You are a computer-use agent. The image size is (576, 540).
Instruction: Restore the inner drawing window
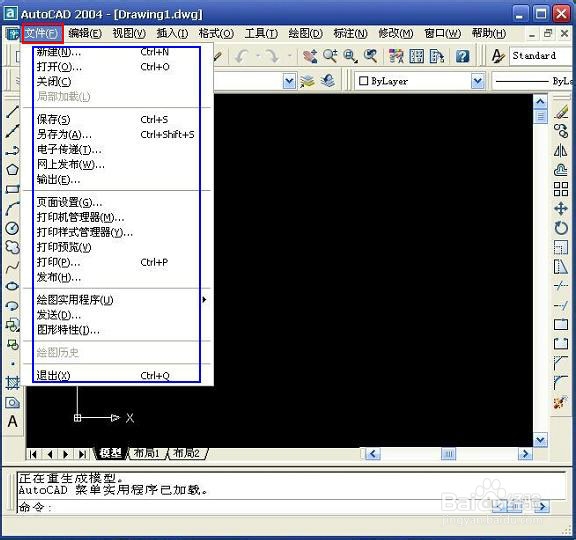tap(548, 33)
